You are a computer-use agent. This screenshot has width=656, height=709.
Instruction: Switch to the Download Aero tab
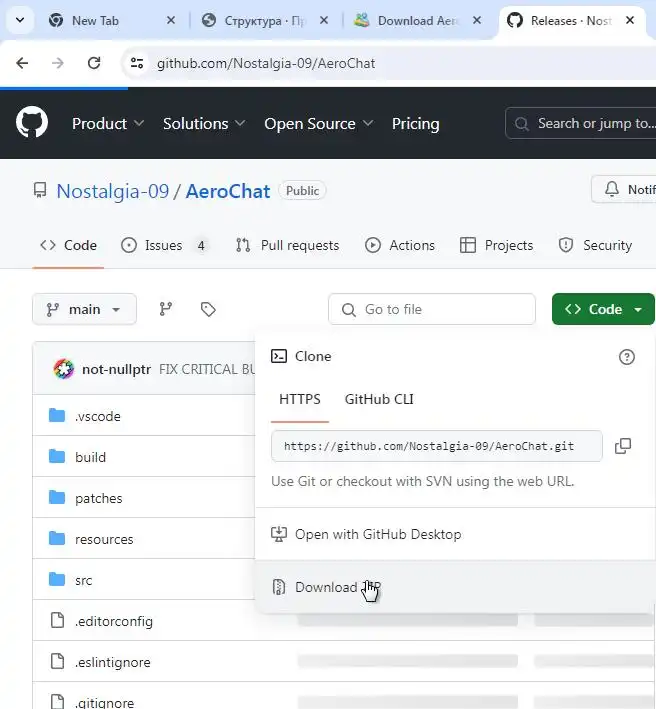[x=418, y=21]
